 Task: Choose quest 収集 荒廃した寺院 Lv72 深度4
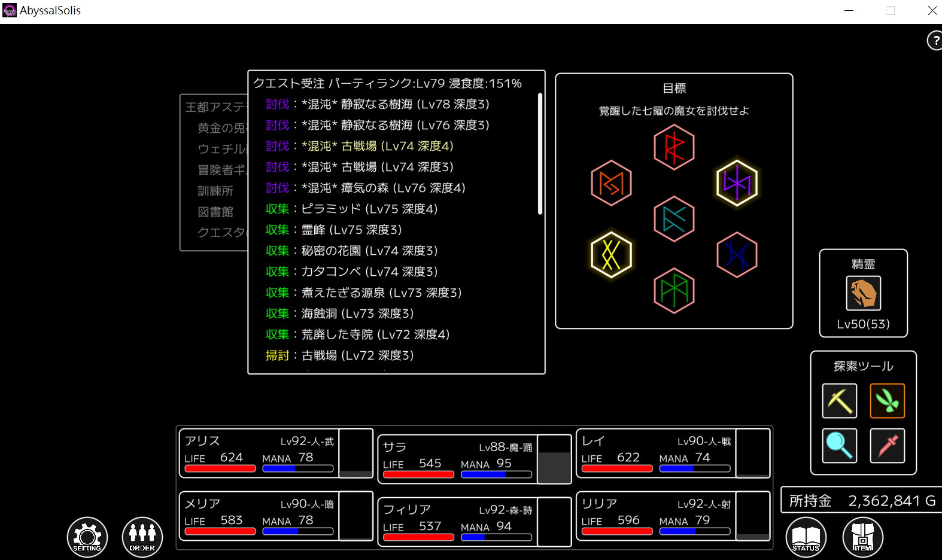[x=357, y=334]
